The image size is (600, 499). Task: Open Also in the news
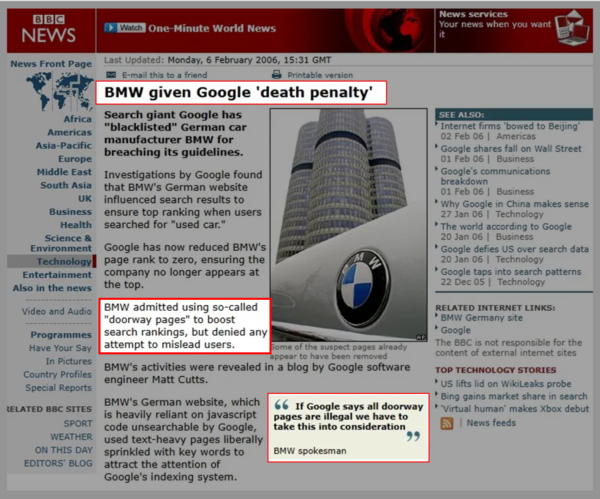tap(52, 288)
